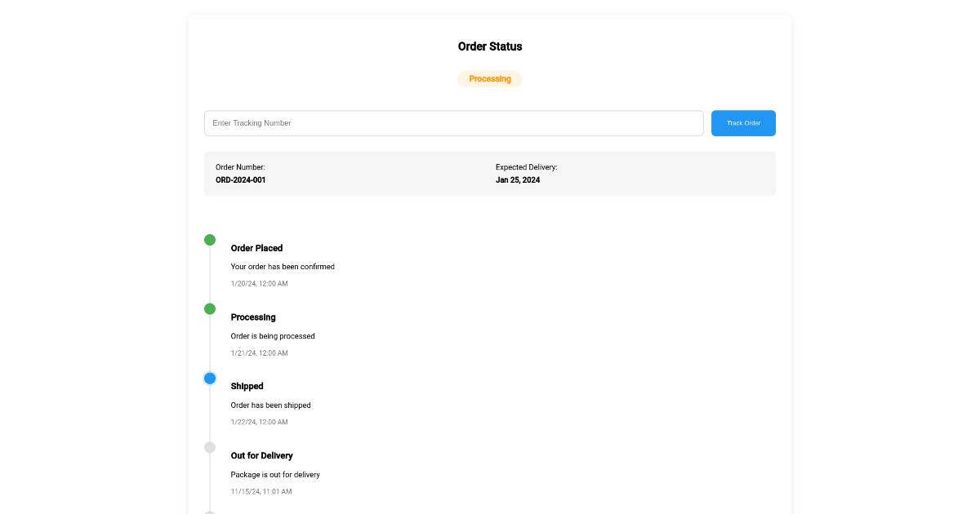The height and width of the screenshot is (514, 980).
Task: Click the 11/15/24, 11:01 AM timestamp
Action: 261,492
